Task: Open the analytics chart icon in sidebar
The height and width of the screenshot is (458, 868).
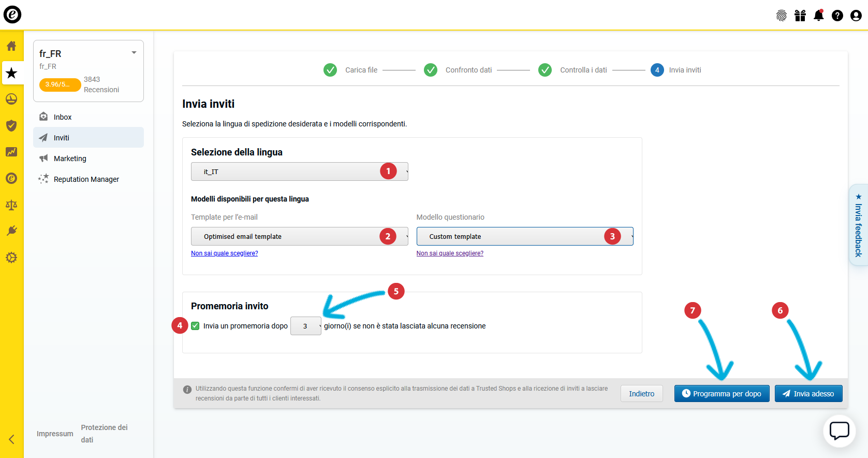Action: pos(11,152)
